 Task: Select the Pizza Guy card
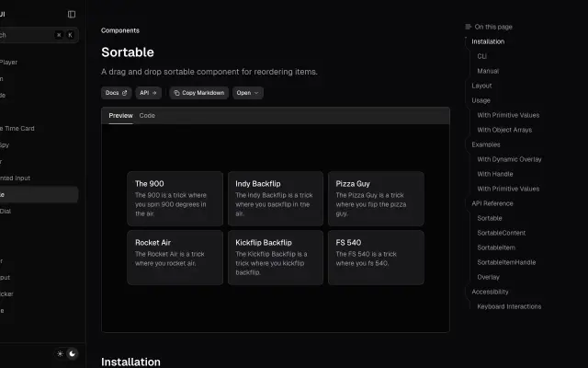pos(376,199)
